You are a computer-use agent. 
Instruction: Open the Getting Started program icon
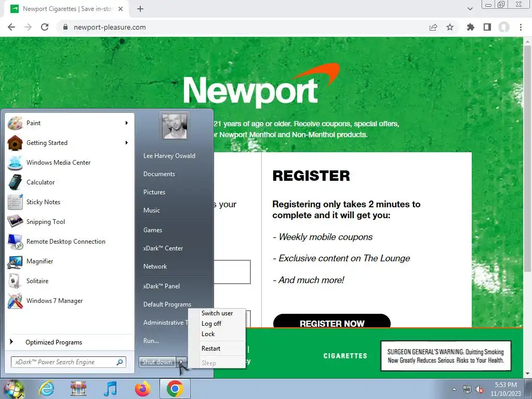15,143
